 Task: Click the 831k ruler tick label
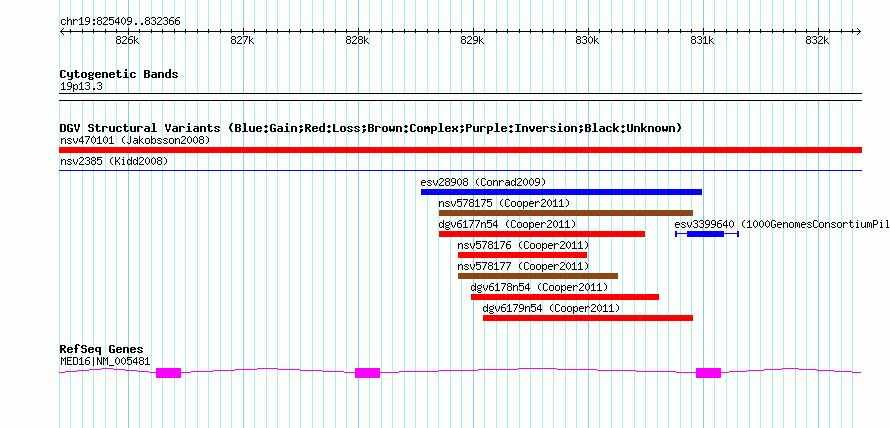point(703,41)
